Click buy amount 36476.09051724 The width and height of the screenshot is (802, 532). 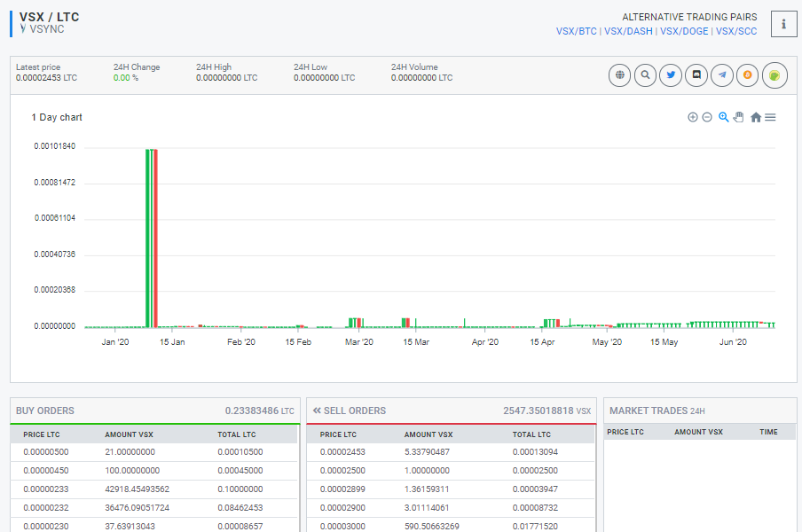pyautogui.click(x=138, y=508)
